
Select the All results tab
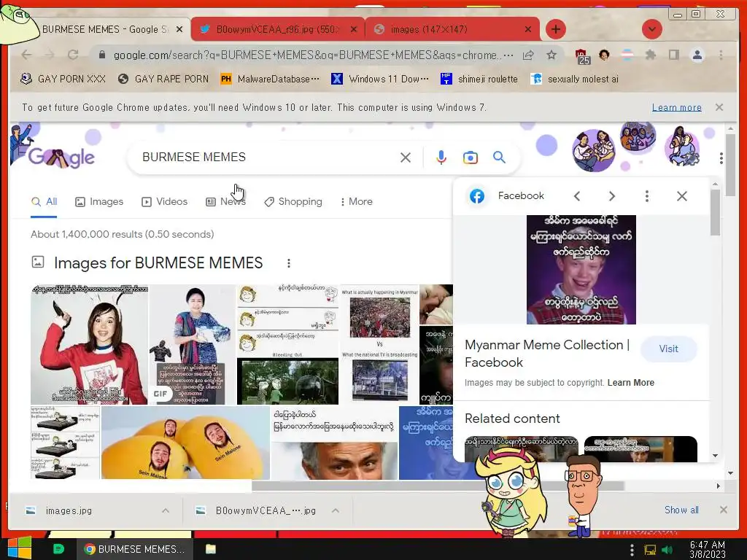coord(44,201)
